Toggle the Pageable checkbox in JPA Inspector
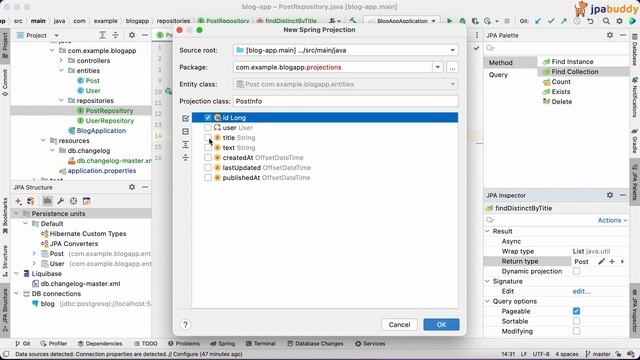 click(576, 311)
